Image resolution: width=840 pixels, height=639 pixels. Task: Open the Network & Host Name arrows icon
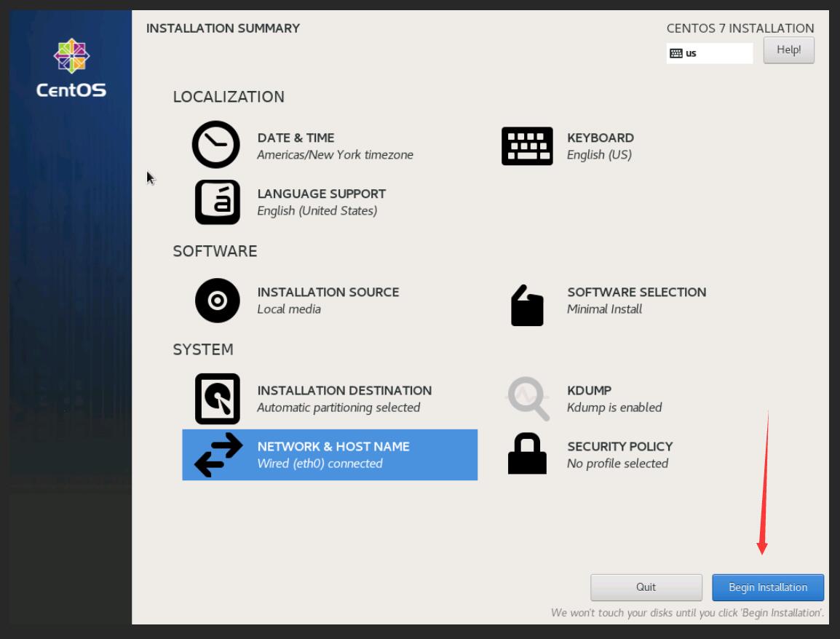click(218, 455)
